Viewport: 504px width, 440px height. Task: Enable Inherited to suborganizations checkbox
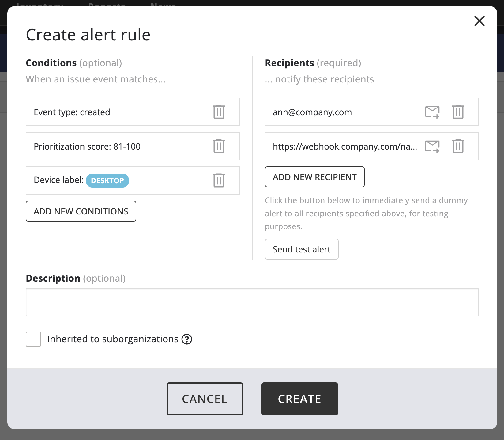click(x=33, y=339)
